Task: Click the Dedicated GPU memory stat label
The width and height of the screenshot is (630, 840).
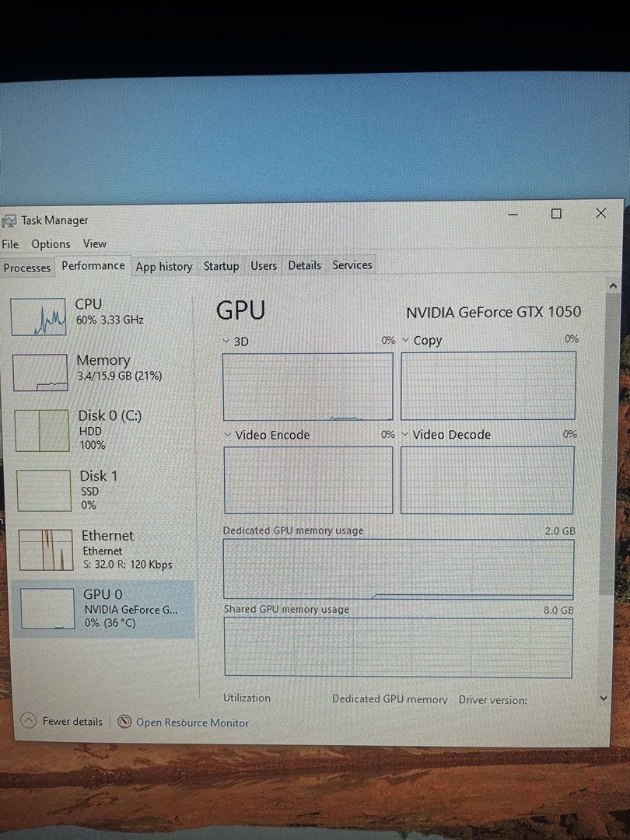Action: point(390,698)
